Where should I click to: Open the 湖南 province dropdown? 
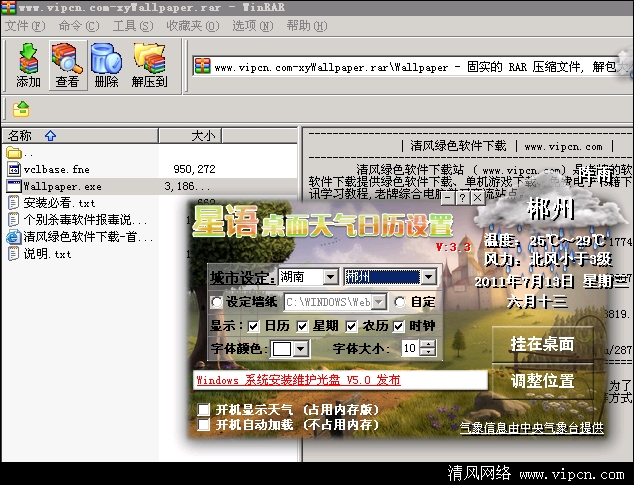[330, 277]
